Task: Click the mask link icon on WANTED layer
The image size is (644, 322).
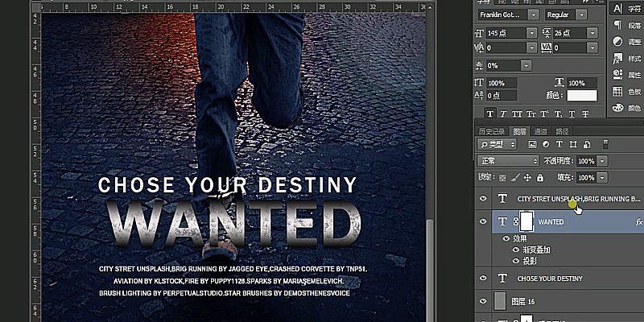Action: pyautogui.click(x=516, y=222)
